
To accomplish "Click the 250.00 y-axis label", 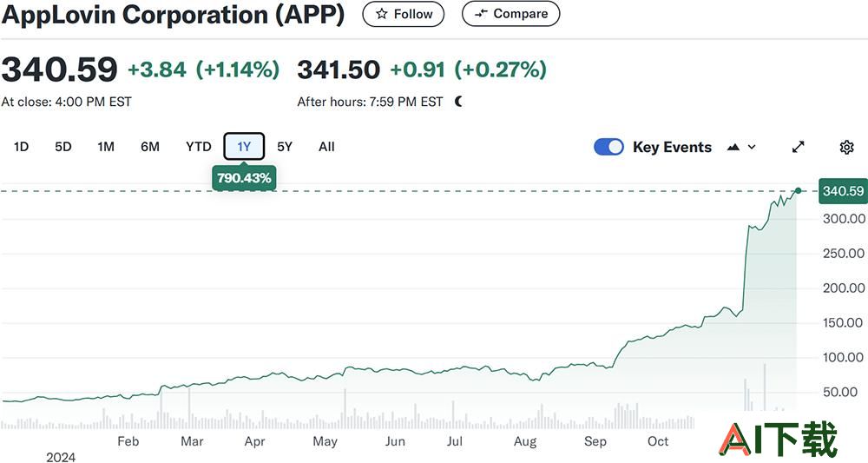I will [844, 253].
